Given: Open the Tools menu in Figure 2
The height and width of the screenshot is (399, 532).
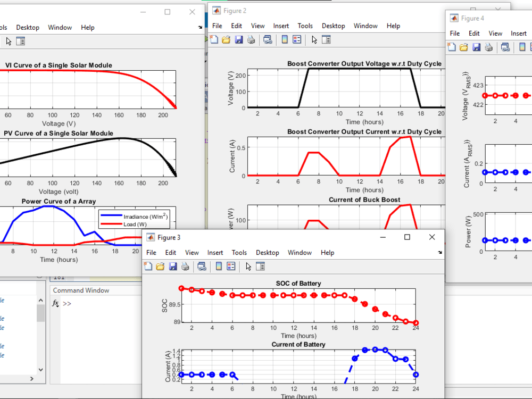Looking at the screenshot, I should 305,26.
